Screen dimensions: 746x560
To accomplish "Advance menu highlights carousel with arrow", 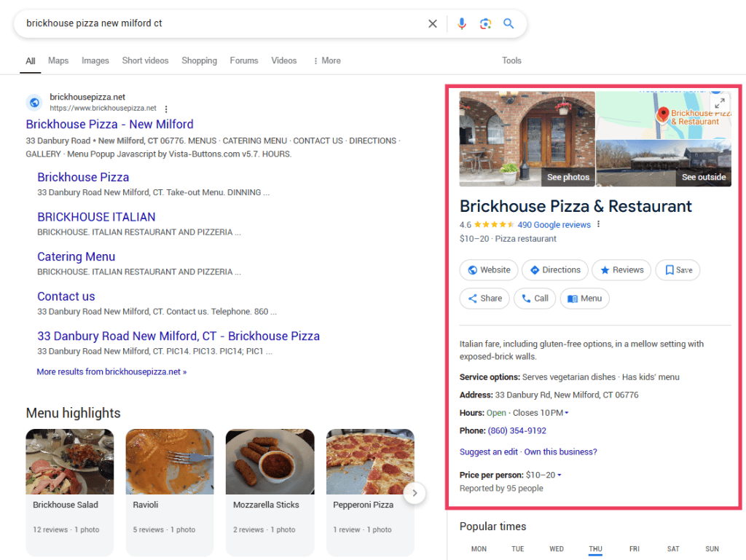I will [x=415, y=493].
